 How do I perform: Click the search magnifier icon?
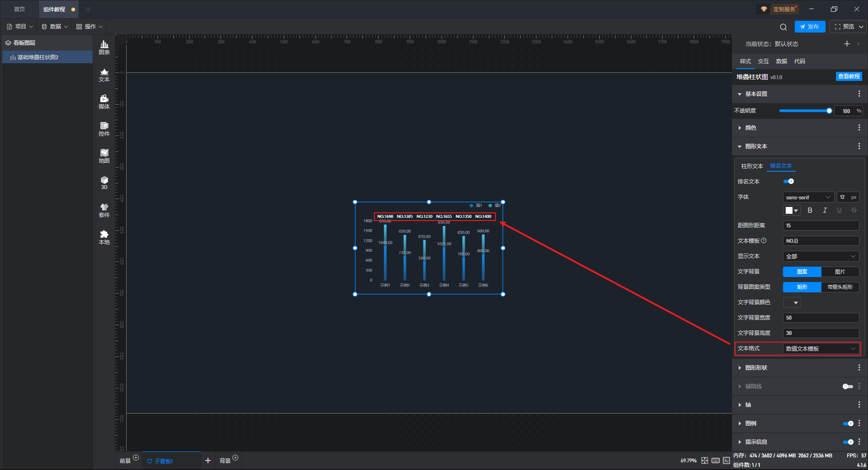(x=783, y=27)
